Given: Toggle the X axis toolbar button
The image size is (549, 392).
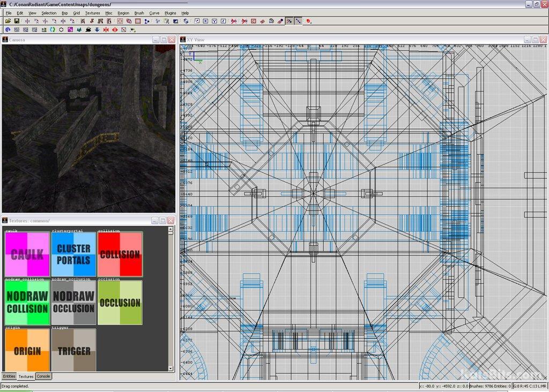Looking at the screenshot, I should (205, 21).
